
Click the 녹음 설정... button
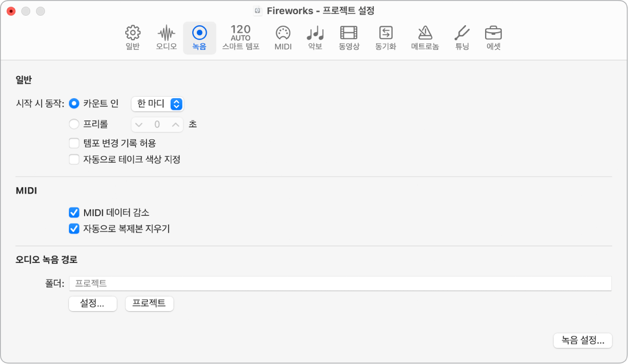583,340
